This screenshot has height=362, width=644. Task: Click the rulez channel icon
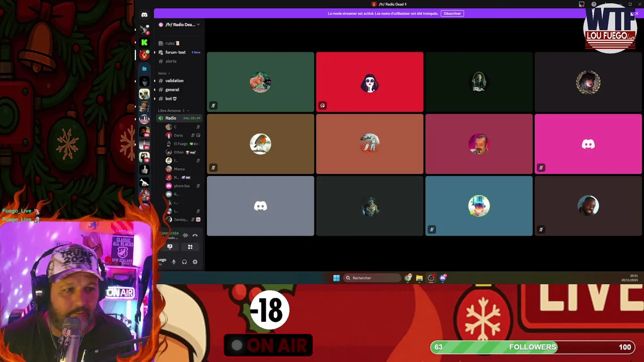pos(160,43)
